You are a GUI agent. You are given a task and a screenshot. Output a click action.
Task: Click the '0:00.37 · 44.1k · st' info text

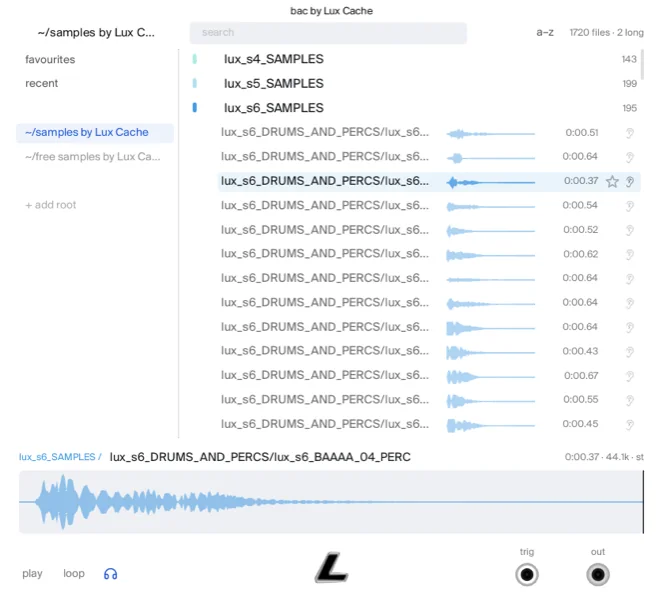click(604, 457)
